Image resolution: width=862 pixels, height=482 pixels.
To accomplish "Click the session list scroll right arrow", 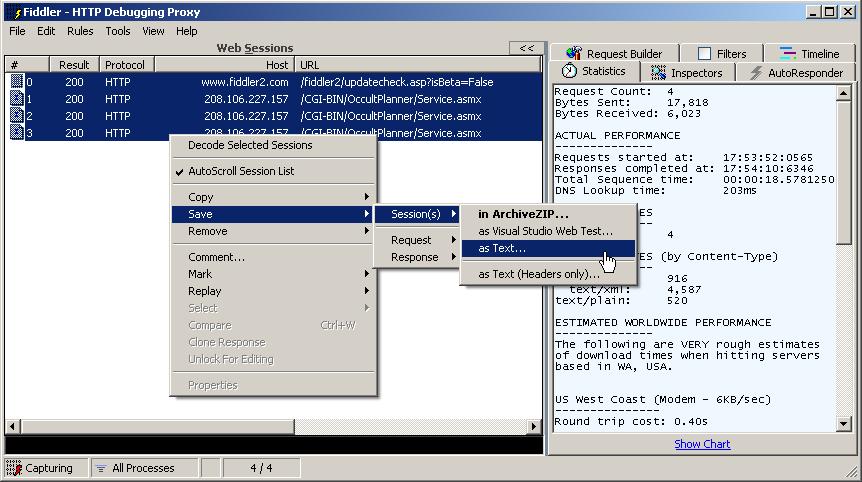I will [x=533, y=426].
